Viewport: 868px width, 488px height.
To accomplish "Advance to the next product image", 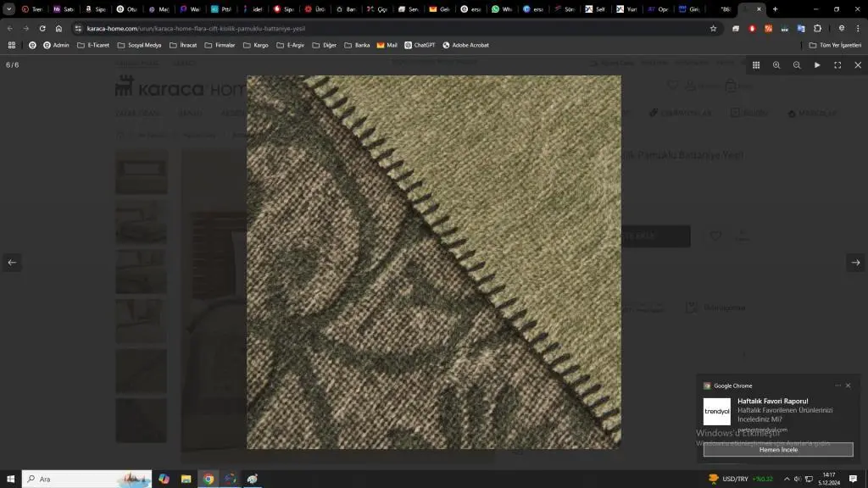I will coord(855,263).
